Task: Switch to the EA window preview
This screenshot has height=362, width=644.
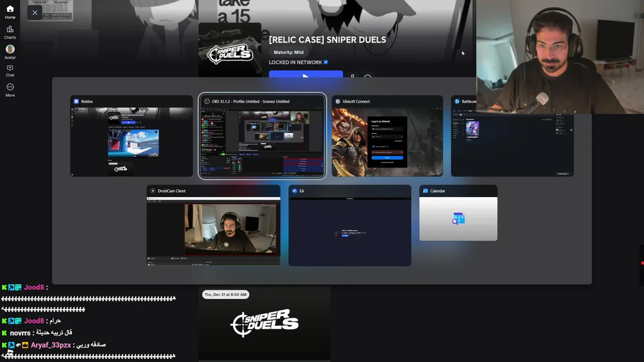Action: (x=350, y=226)
